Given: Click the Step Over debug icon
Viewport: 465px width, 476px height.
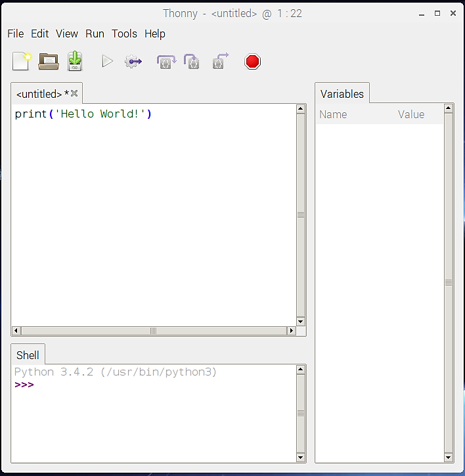Looking at the screenshot, I should pos(166,62).
